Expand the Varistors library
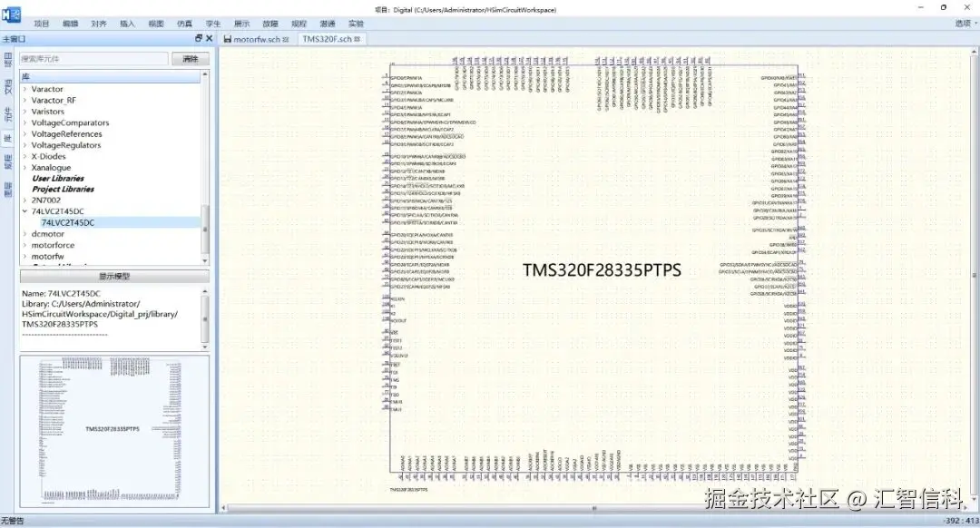This screenshot has width=980, height=528. (x=24, y=112)
